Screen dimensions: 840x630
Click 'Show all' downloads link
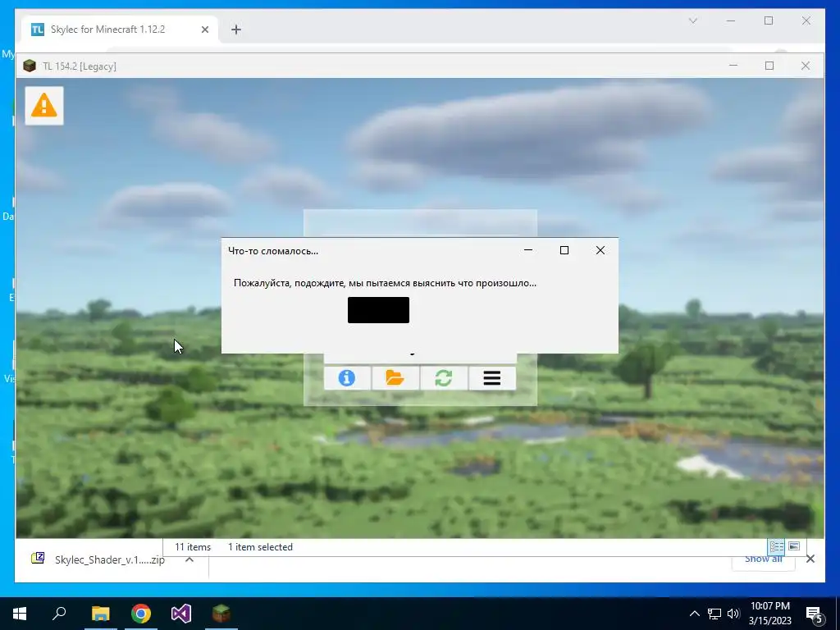click(x=764, y=559)
